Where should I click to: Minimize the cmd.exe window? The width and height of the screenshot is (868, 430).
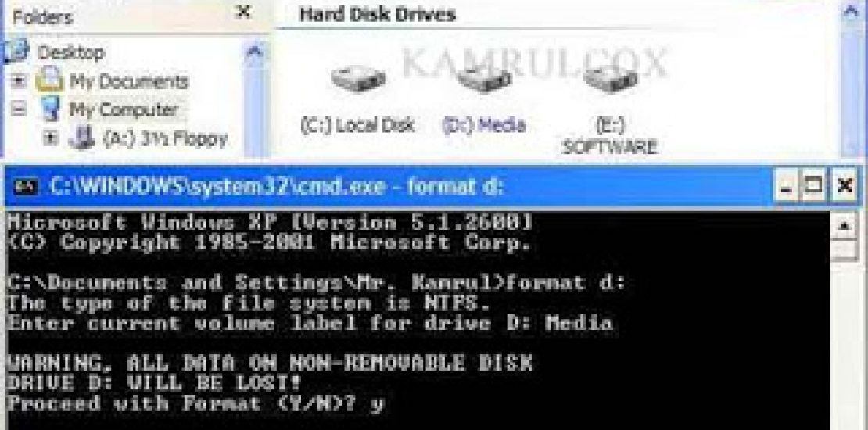[786, 186]
